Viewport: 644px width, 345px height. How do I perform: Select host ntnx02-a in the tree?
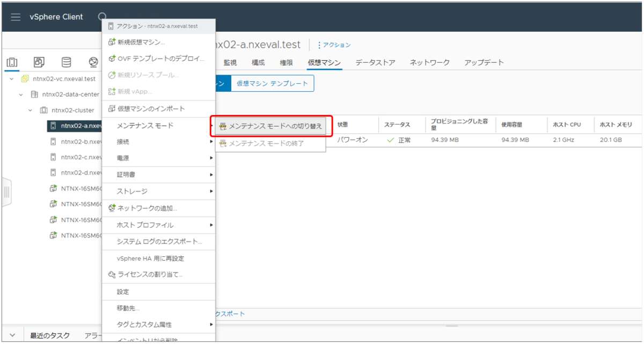pos(74,126)
